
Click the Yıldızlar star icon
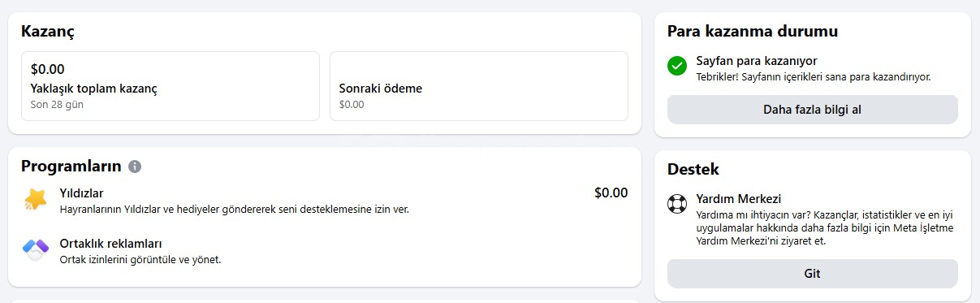tap(36, 200)
